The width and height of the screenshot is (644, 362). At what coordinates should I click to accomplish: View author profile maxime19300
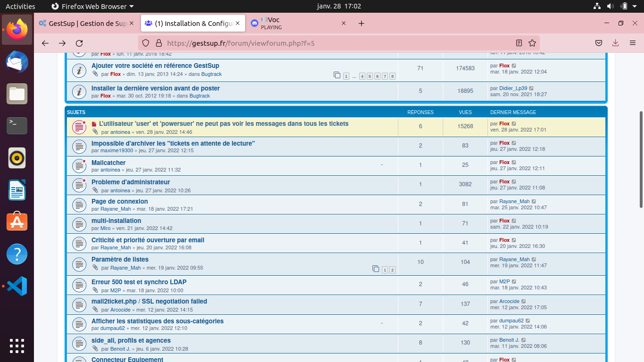tap(117, 150)
